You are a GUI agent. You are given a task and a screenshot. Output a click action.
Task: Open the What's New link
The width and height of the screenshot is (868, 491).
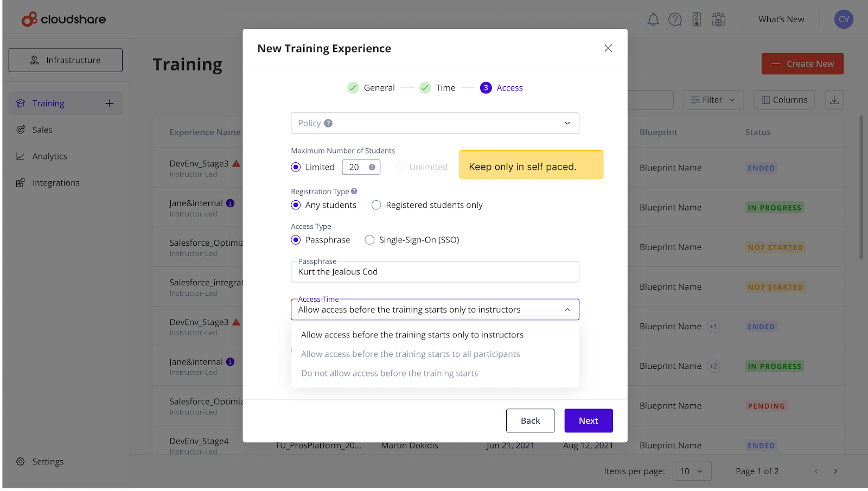coord(781,20)
